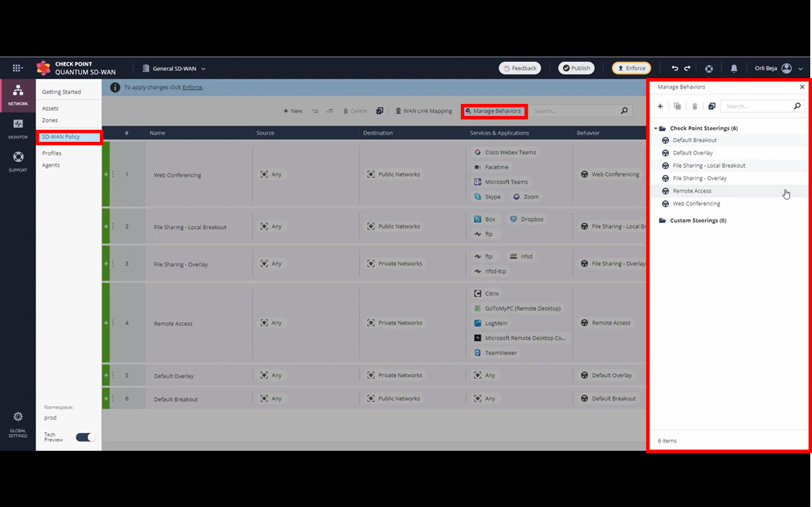Click the Enforce button
This screenshot has height=507, width=812.
pos(631,68)
